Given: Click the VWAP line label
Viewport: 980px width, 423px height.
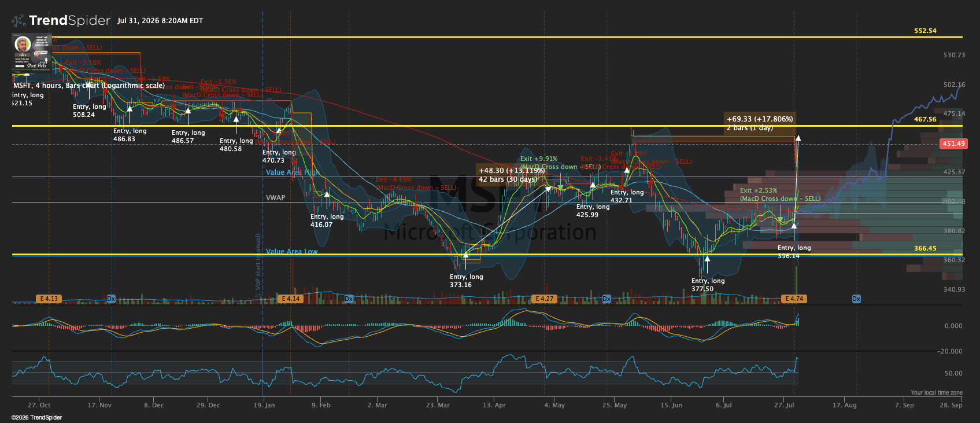Looking at the screenshot, I should pyautogui.click(x=275, y=198).
